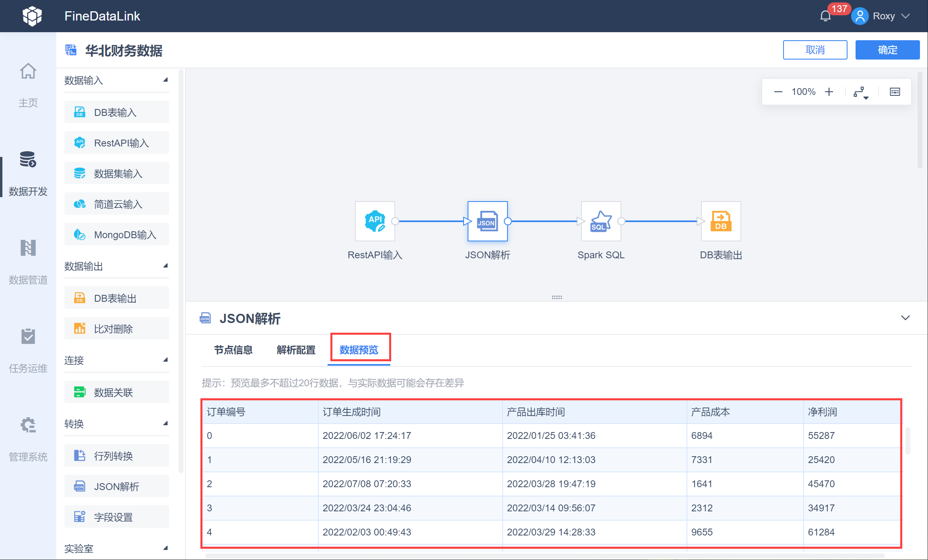928x560 pixels.
Task: Click the RestAPI输入 node on canvas
Action: click(375, 221)
